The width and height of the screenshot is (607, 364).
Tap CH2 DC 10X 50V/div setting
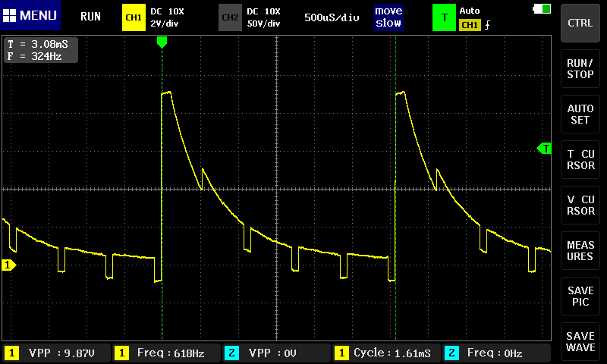(263, 17)
